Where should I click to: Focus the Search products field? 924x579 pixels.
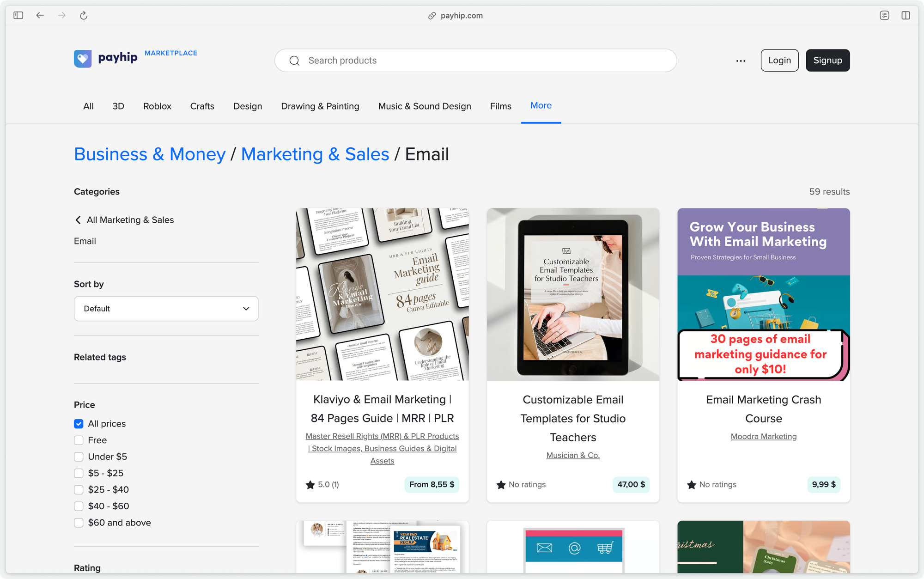click(475, 61)
